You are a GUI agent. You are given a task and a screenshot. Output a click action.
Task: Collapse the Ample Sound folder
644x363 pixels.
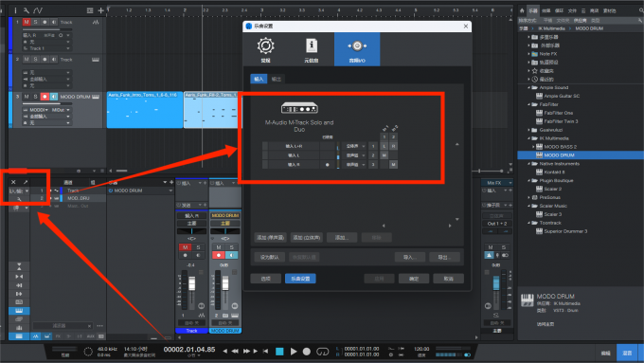click(x=529, y=87)
